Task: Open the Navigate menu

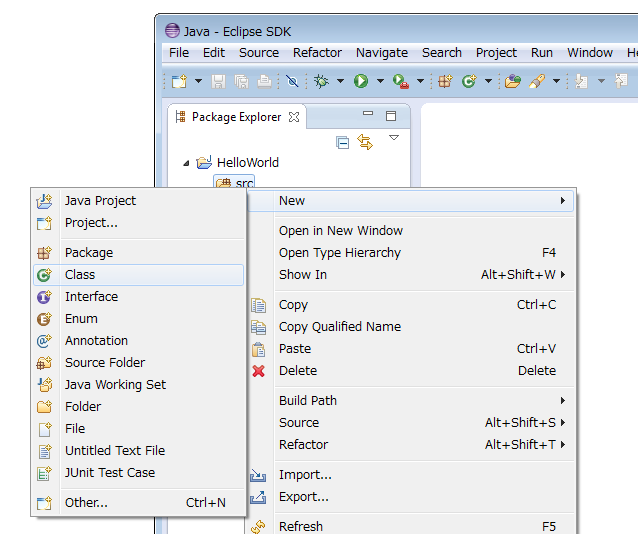Action: point(382,53)
